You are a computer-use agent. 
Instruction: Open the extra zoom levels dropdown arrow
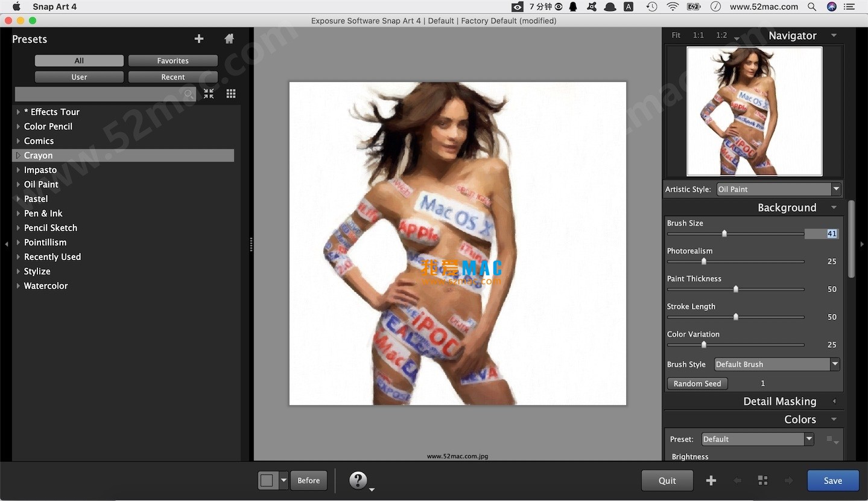click(737, 39)
